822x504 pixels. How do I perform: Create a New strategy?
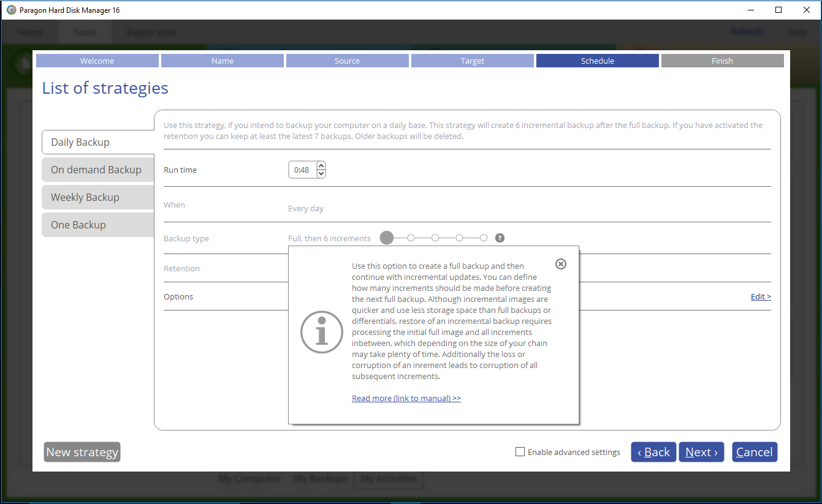coord(82,451)
